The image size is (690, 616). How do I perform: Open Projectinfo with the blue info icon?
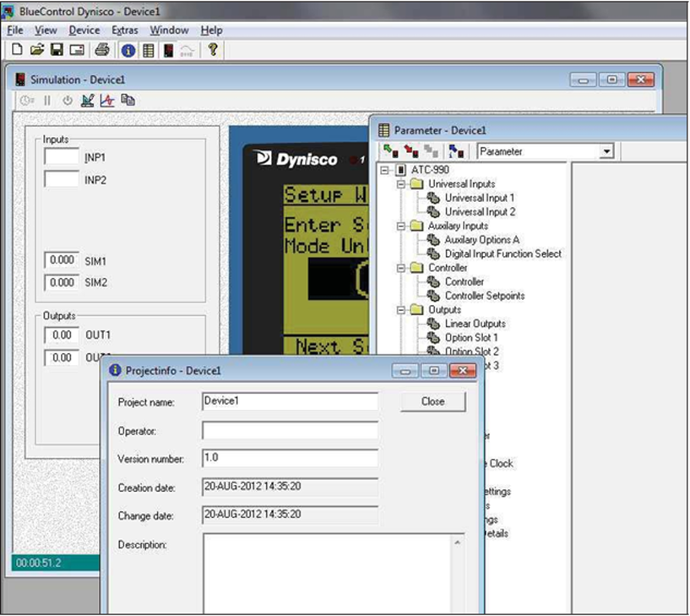point(128,51)
